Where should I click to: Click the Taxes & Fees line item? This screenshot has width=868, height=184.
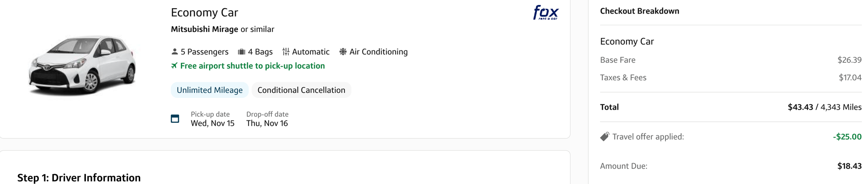click(x=623, y=78)
